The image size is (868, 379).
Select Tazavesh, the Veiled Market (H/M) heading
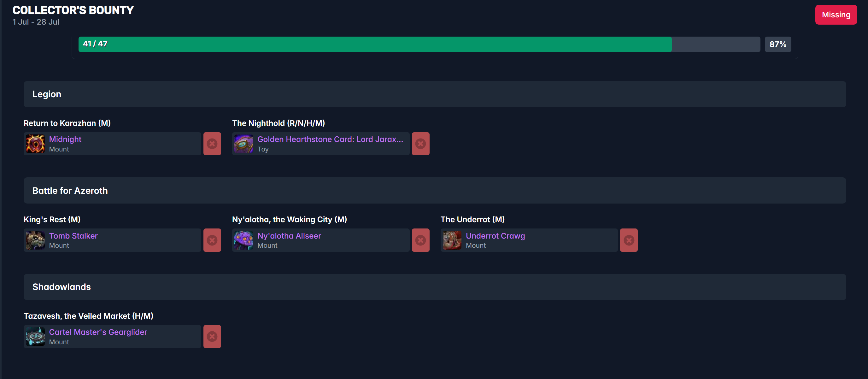click(88, 316)
